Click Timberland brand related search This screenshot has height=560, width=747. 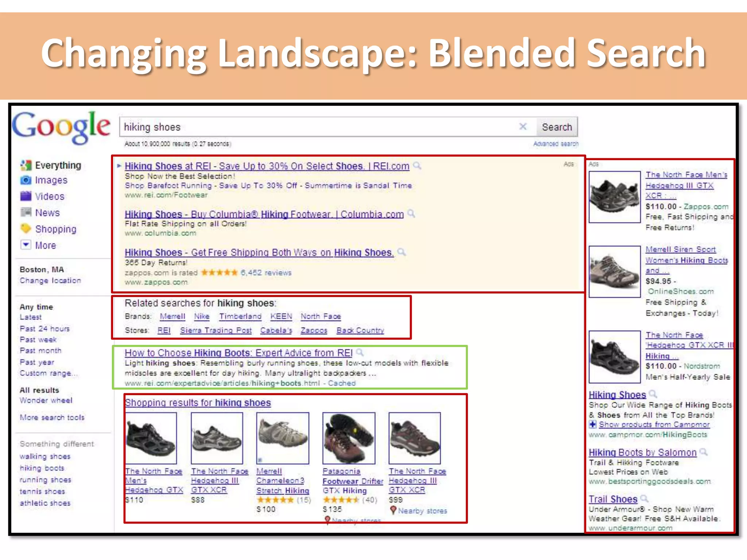(x=240, y=316)
